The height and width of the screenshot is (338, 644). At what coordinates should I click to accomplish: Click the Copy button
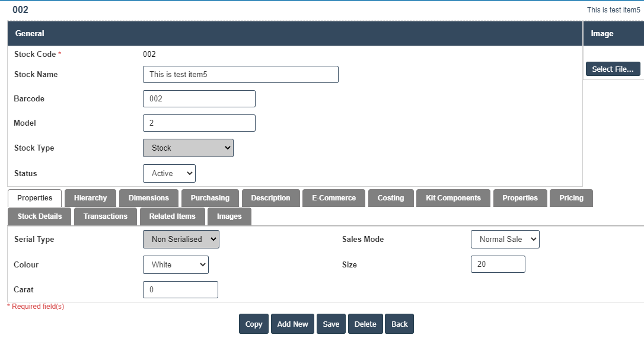[254, 324]
